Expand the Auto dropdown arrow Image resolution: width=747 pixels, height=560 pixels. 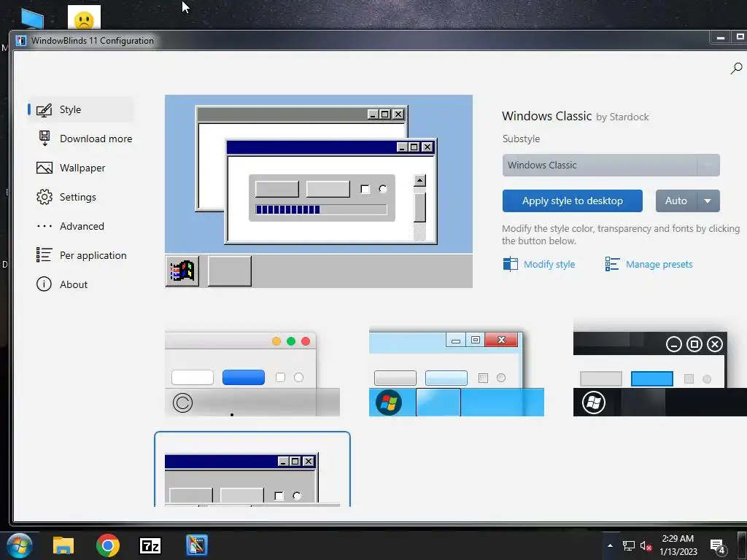point(708,201)
